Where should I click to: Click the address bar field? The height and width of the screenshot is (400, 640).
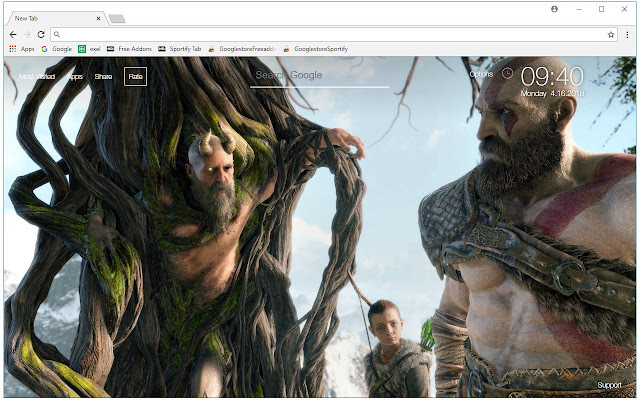pyautogui.click(x=334, y=35)
